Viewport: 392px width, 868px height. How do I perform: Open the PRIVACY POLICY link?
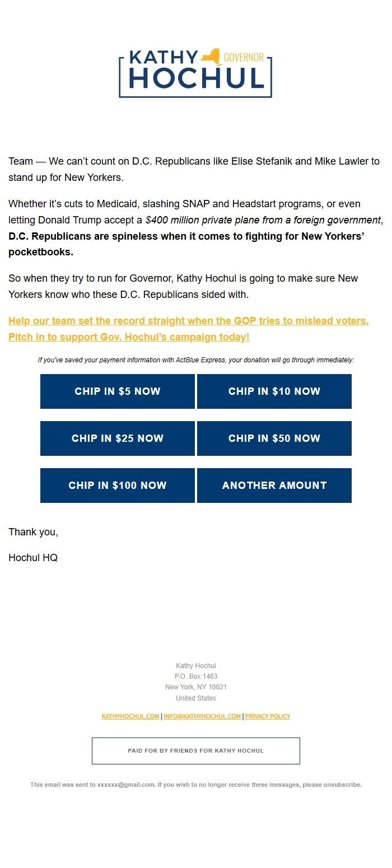268,717
